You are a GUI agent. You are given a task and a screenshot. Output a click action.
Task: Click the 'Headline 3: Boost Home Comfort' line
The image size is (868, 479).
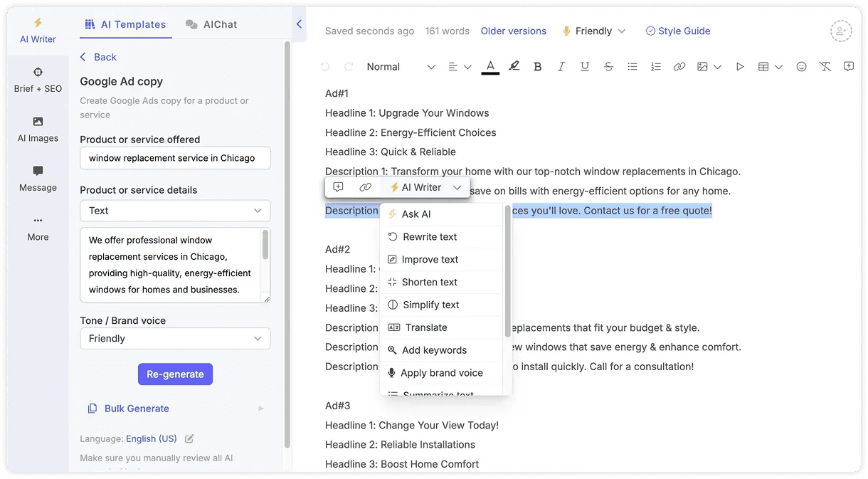click(402, 464)
